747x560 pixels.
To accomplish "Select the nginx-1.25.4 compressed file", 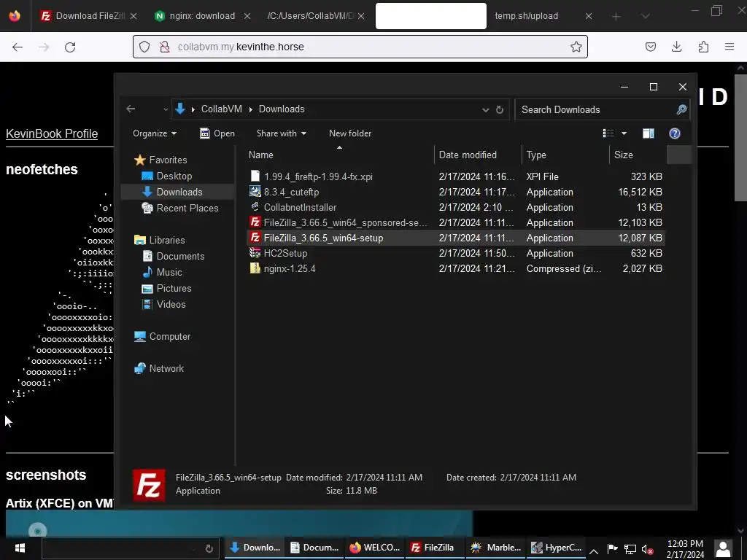I will pos(455,268).
